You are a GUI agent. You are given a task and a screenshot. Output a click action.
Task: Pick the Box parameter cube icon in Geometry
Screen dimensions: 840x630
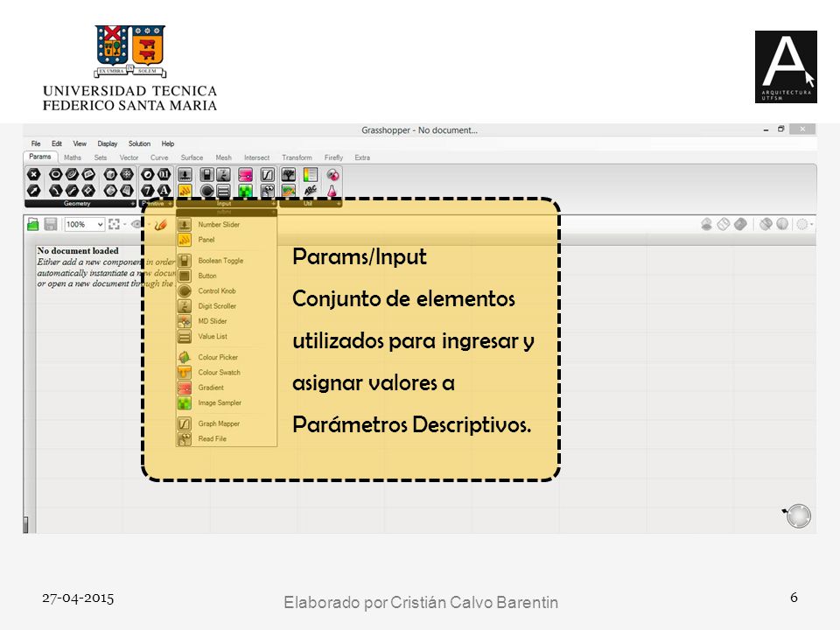(110, 175)
